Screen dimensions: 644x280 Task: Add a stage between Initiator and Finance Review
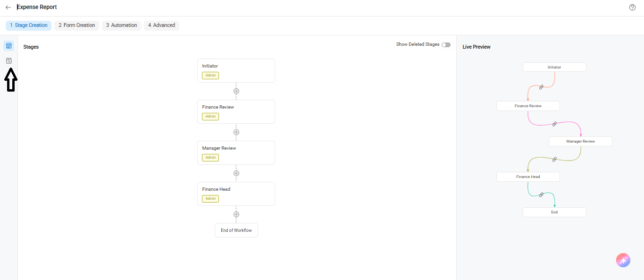[236, 91]
